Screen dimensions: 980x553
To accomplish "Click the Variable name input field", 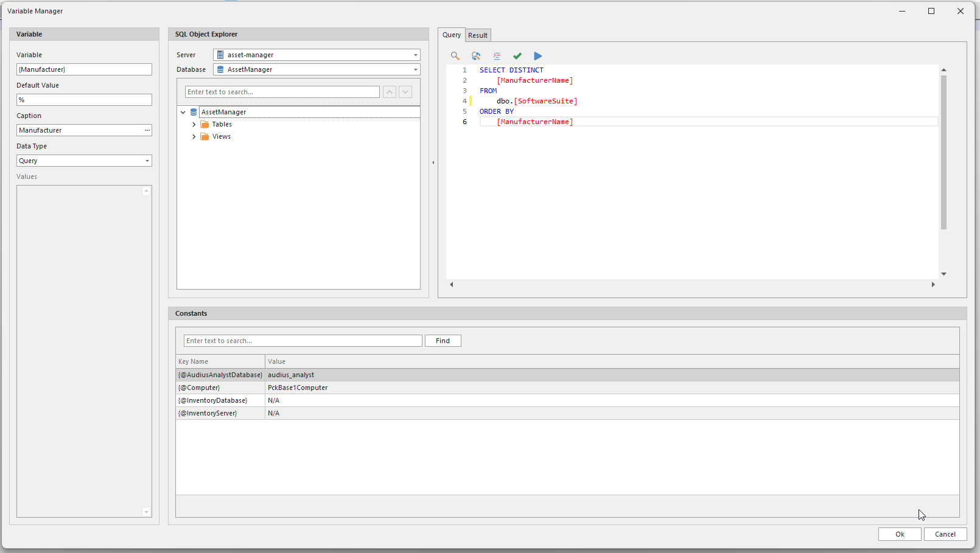I will [x=84, y=69].
